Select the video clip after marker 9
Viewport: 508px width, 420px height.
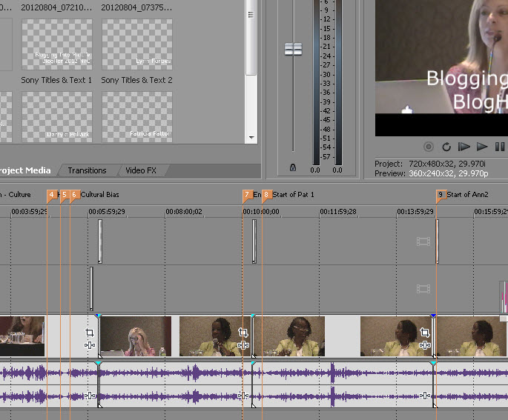coord(472,336)
